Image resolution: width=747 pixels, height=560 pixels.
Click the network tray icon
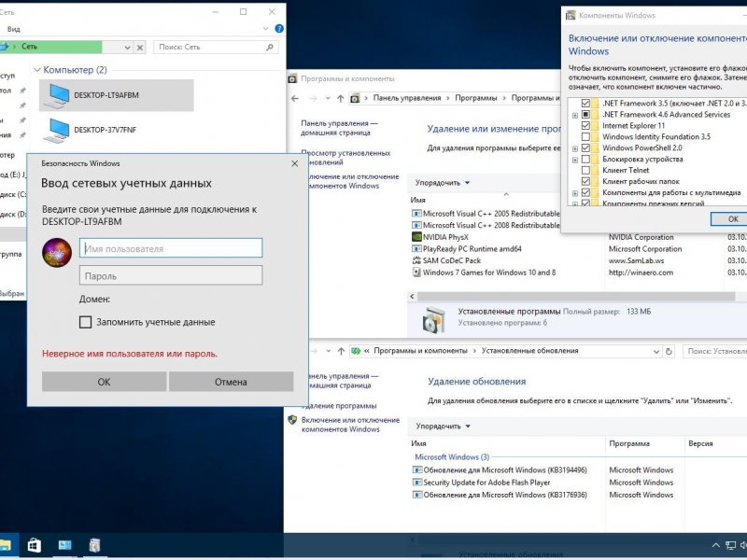click(730, 545)
